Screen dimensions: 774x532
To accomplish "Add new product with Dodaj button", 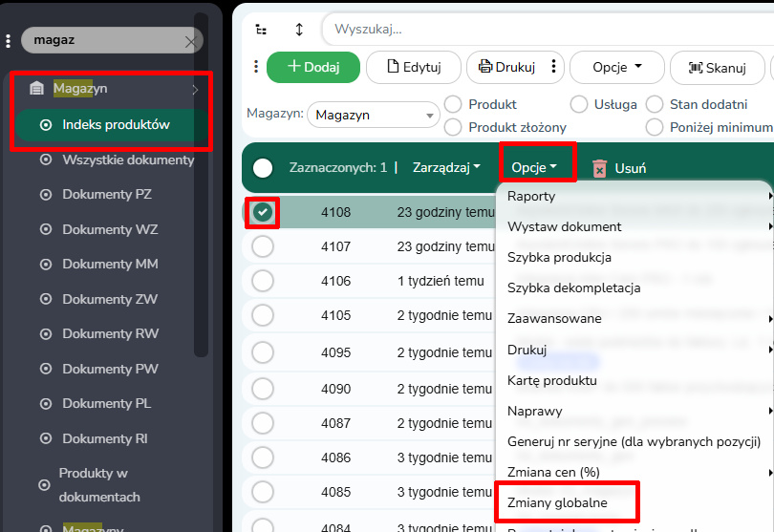I will click(x=313, y=67).
